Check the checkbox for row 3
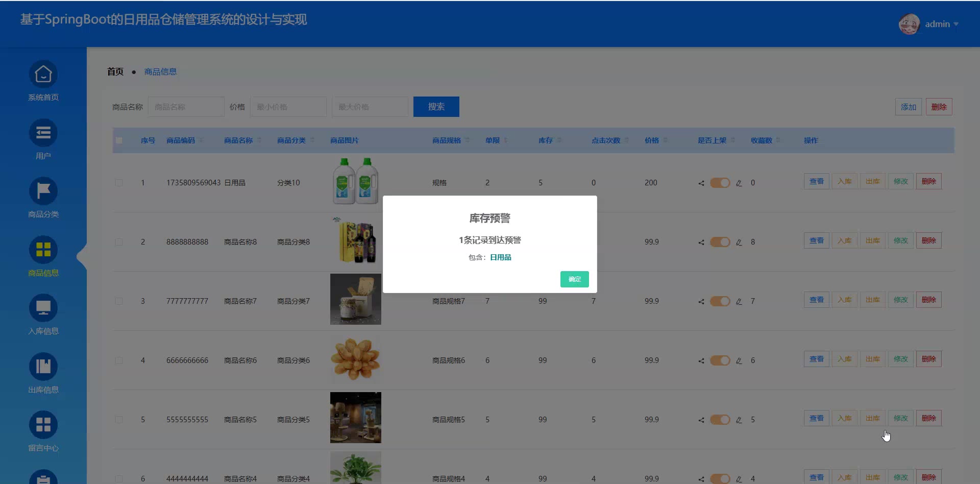This screenshot has width=980, height=484. 119,301
